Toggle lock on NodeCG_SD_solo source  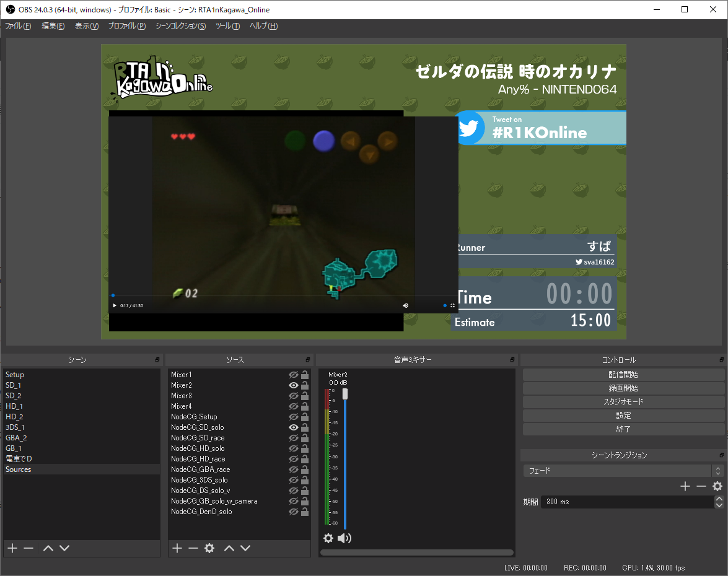(305, 427)
